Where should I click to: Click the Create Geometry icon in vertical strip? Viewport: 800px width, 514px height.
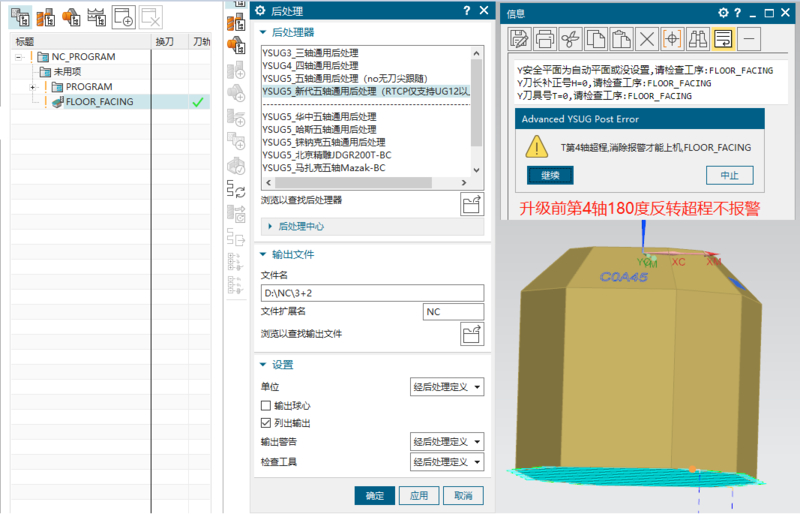coord(236,93)
